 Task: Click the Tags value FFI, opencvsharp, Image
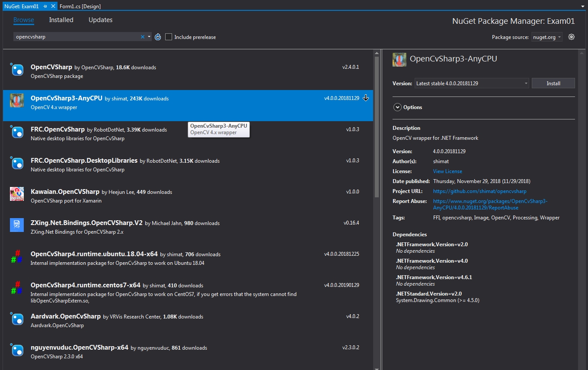click(x=496, y=218)
